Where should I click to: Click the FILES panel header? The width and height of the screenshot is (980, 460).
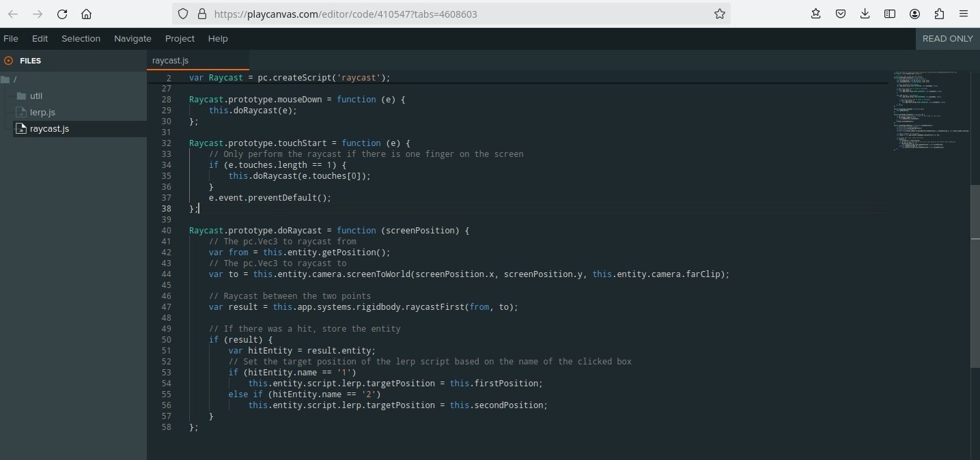73,61
